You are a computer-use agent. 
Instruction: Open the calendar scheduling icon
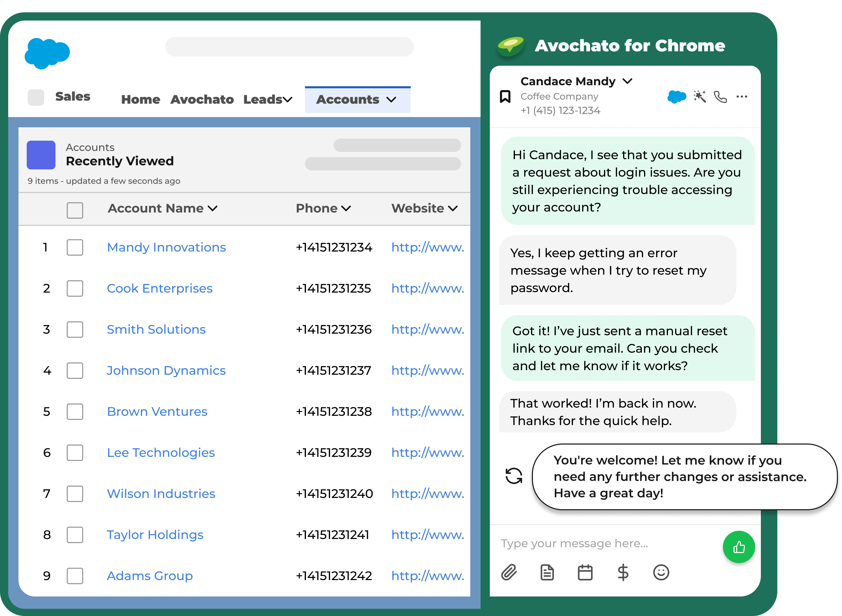[x=585, y=572]
